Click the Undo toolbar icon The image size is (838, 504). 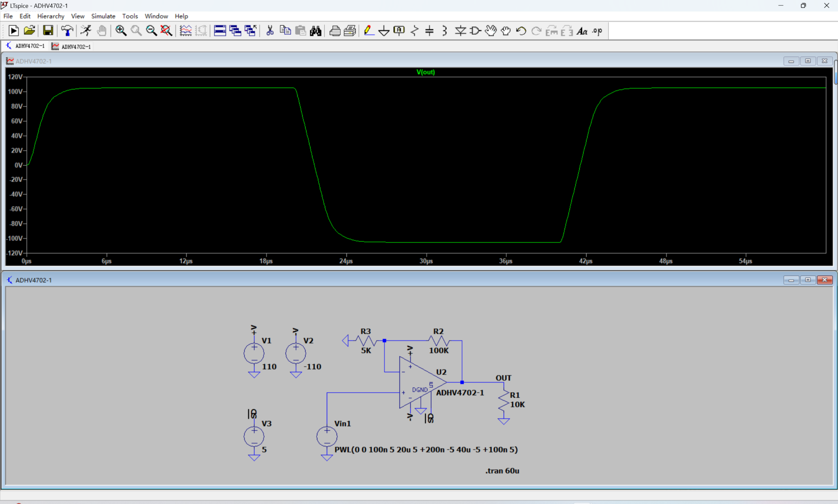click(521, 31)
